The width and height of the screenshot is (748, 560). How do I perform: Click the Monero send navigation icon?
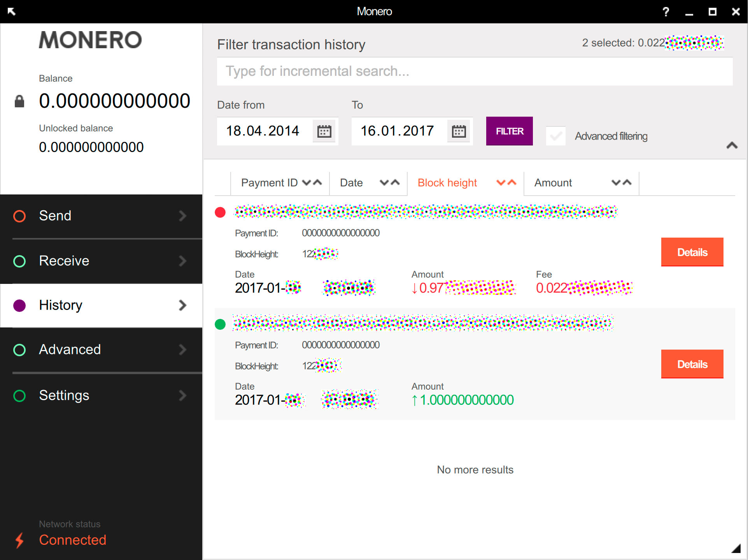(x=19, y=215)
